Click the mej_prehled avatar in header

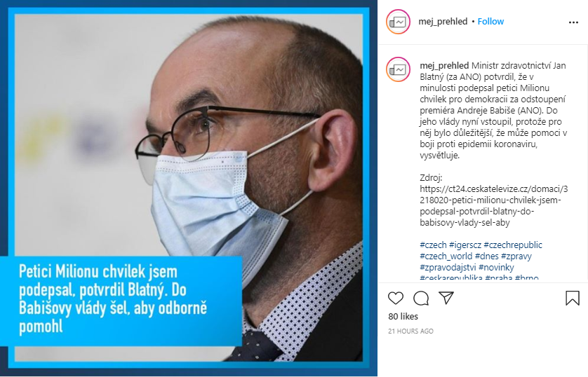pyautogui.click(x=398, y=22)
